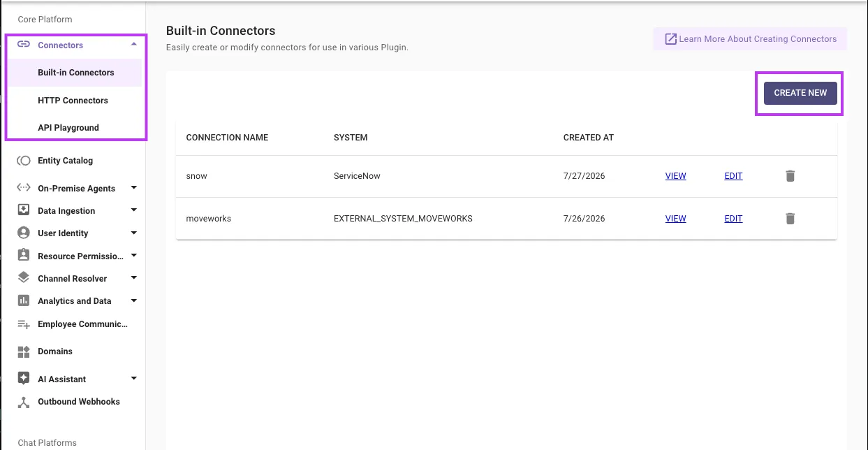Click the Analytics and Data chart icon
This screenshot has width=868, height=450.
click(x=24, y=300)
